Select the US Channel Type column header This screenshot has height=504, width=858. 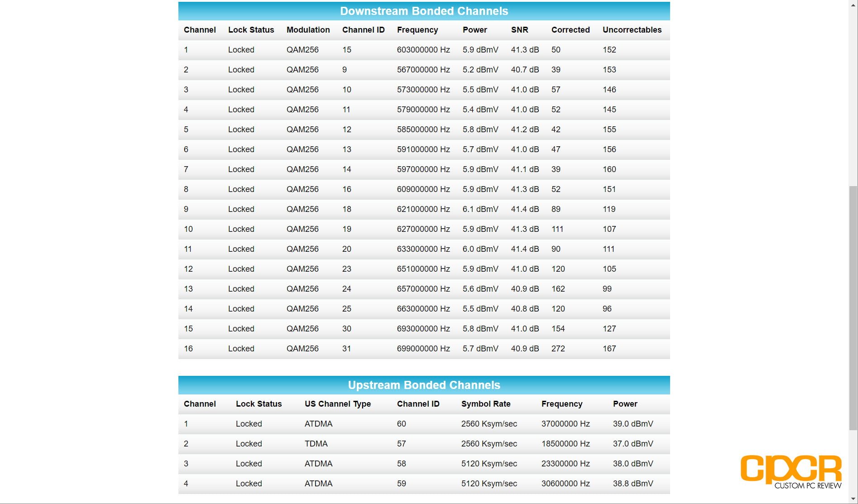click(338, 404)
